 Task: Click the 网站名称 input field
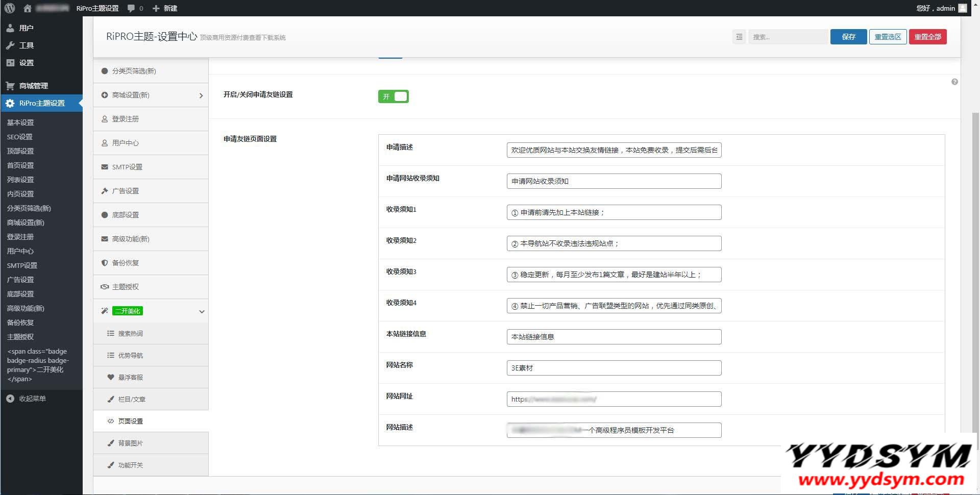(x=614, y=368)
